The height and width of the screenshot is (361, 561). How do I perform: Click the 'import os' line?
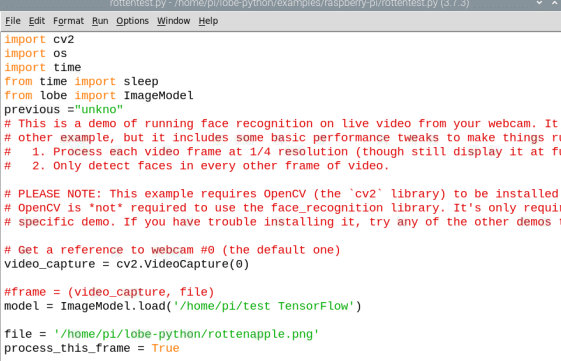tap(36, 53)
